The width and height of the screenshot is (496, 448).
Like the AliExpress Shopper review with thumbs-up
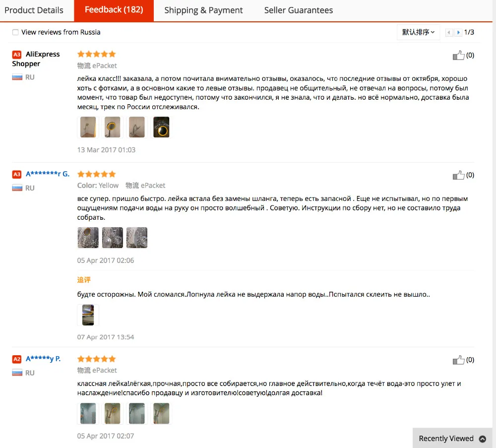click(458, 56)
